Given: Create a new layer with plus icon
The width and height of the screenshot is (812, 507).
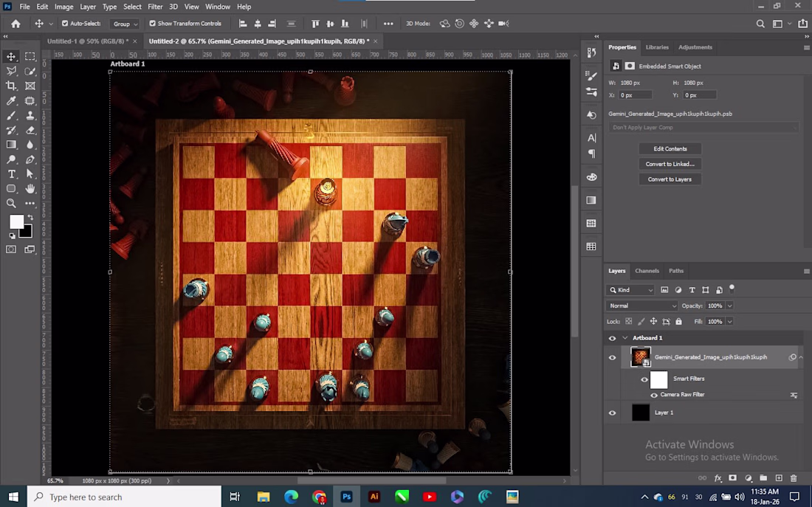Looking at the screenshot, I should [778, 478].
